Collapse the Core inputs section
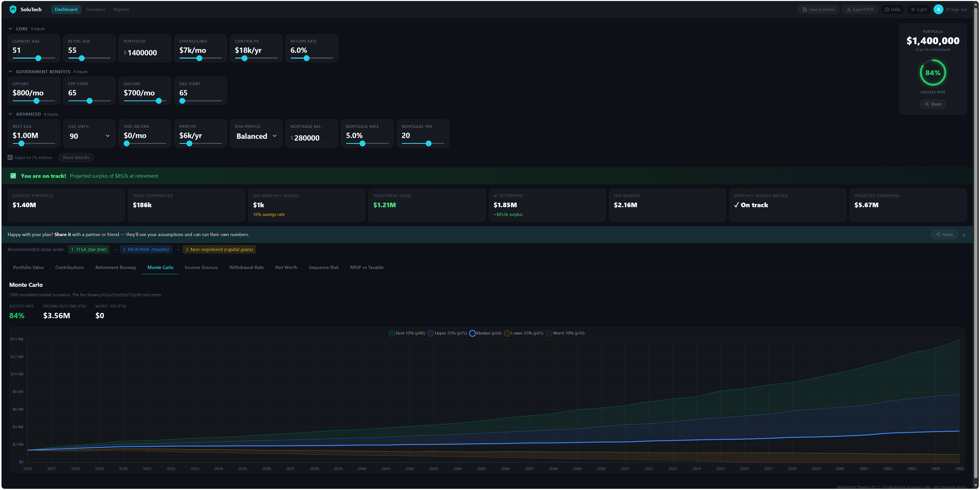 click(11, 29)
